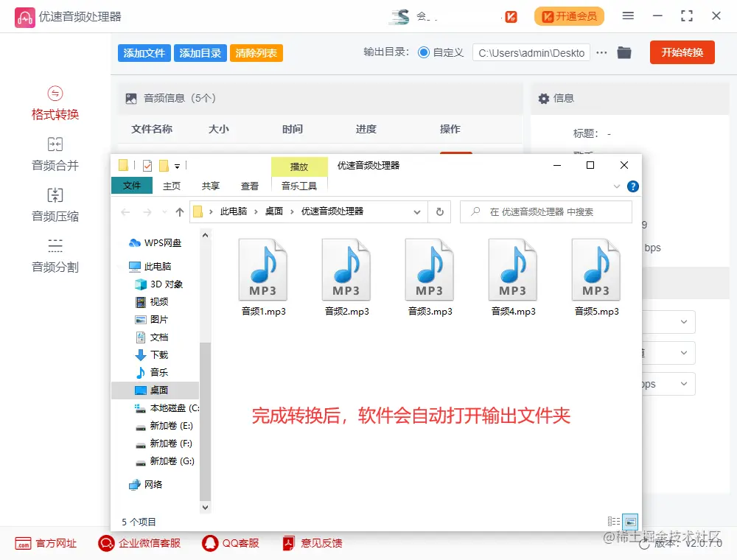Select 音乐 folder in navigation tree
Viewport: 737px width, 560px height.
tap(152, 373)
